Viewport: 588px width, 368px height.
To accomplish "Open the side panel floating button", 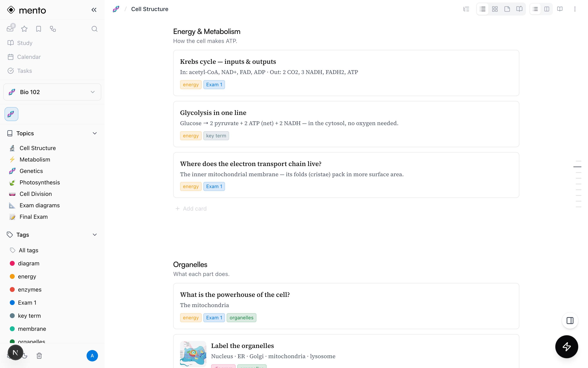I will click(570, 320).
